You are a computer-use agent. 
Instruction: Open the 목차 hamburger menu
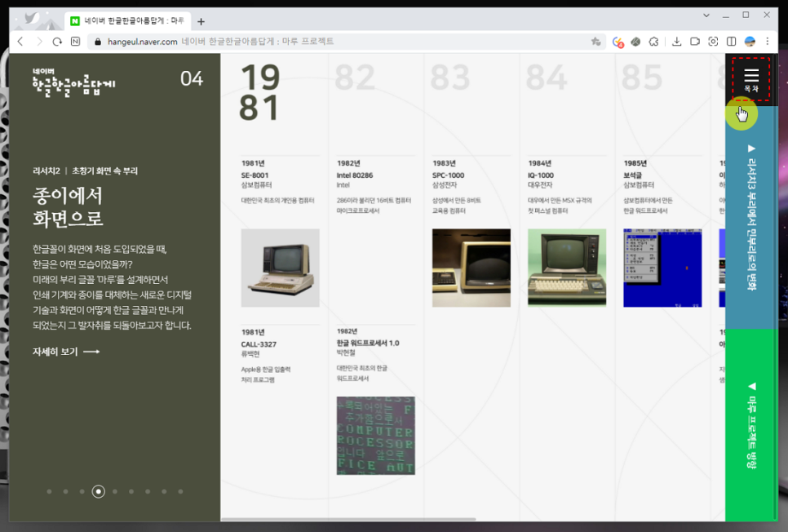750,79
